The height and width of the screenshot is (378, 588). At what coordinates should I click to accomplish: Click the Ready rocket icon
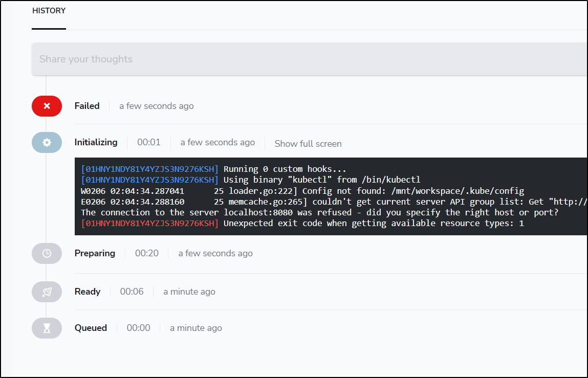[47, 292]
